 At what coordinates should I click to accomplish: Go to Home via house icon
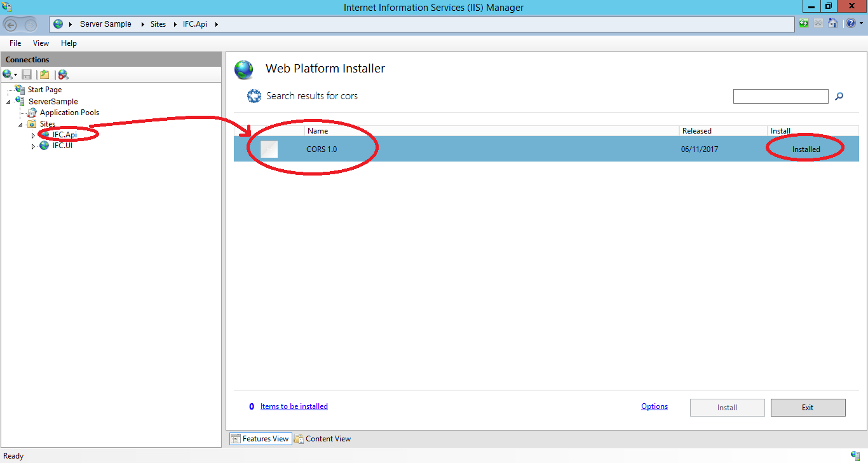pyautogui.click(x=833, y=24)
